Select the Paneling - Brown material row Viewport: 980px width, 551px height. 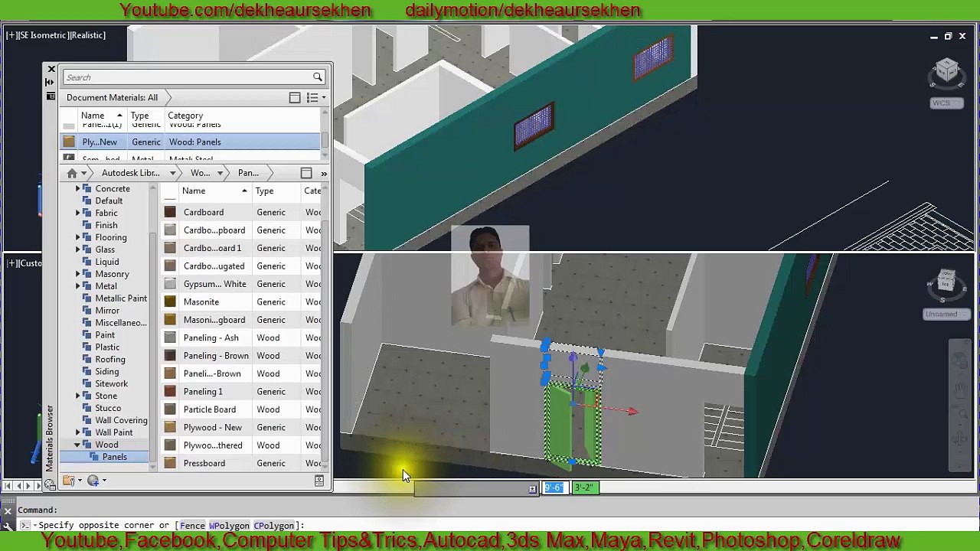coord(242,355)
